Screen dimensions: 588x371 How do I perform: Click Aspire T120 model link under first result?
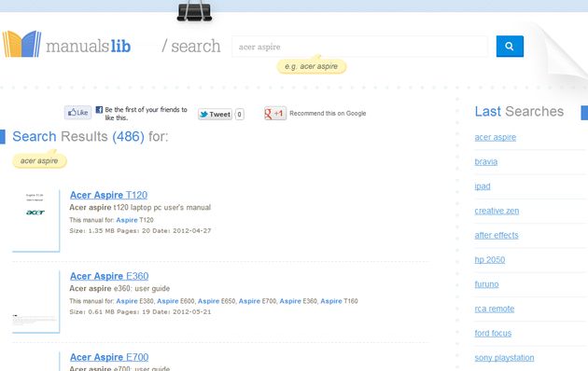pos(134,220)
